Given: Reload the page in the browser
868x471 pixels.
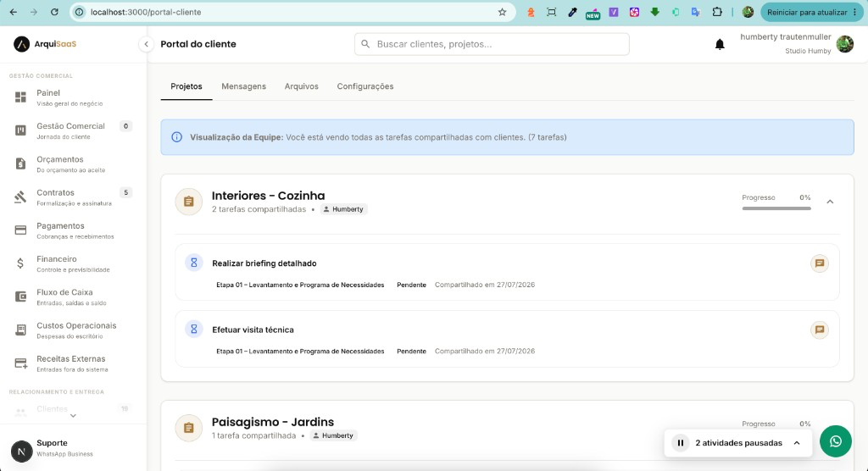Looking at the screenshot, I should click(54, 12).
